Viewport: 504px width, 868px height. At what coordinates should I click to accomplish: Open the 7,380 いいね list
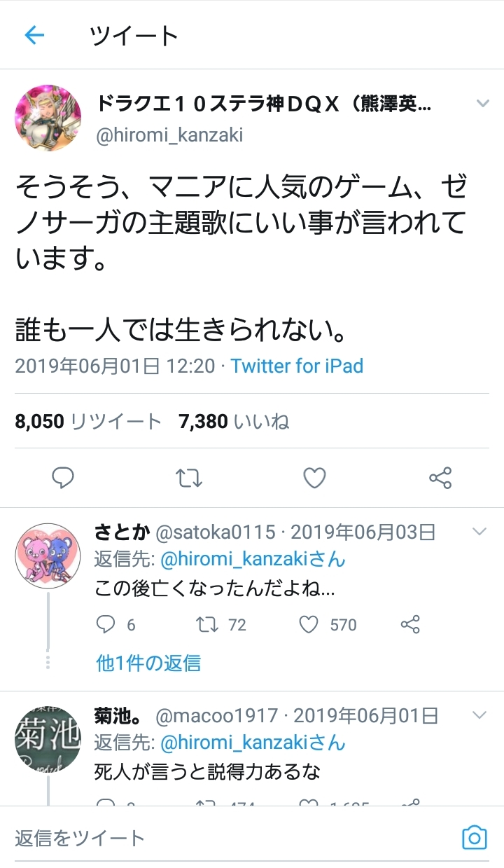[234, 421]
